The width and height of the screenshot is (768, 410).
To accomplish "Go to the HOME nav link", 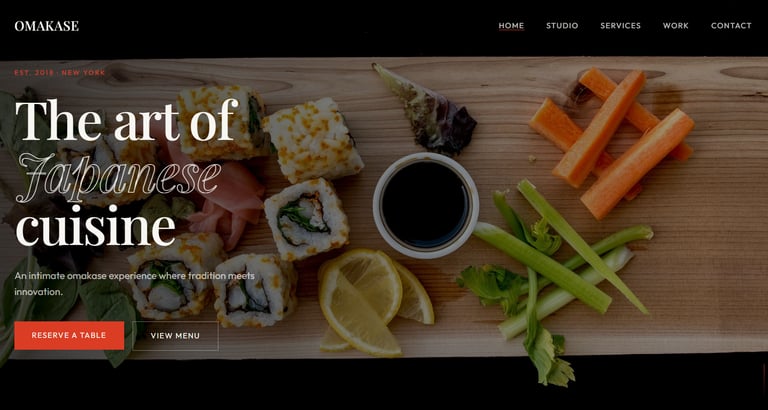I will (x=511, y=26).
